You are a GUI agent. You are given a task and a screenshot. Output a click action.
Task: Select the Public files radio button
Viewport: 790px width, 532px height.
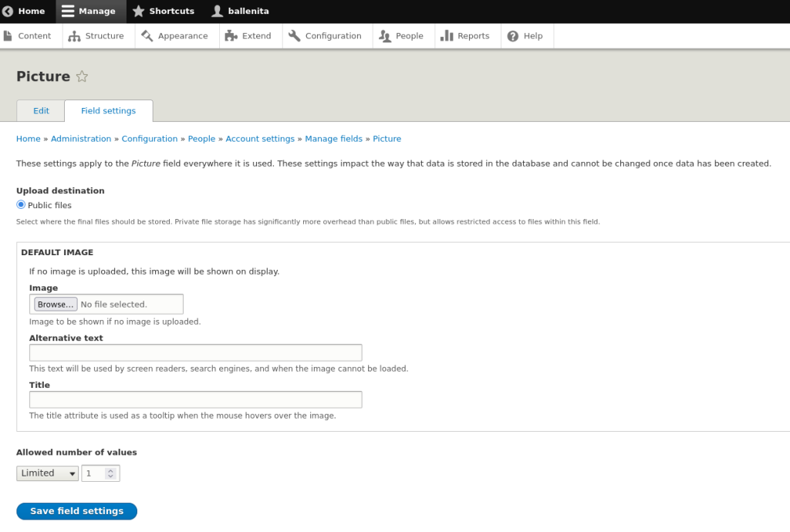(x=21, y=205)
